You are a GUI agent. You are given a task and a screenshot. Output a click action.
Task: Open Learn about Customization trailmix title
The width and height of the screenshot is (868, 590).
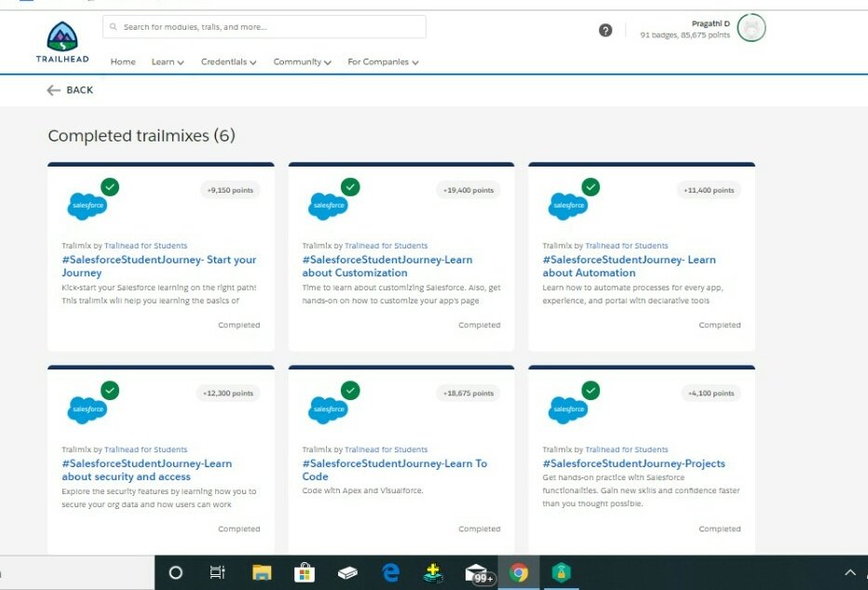pos(387,266)
